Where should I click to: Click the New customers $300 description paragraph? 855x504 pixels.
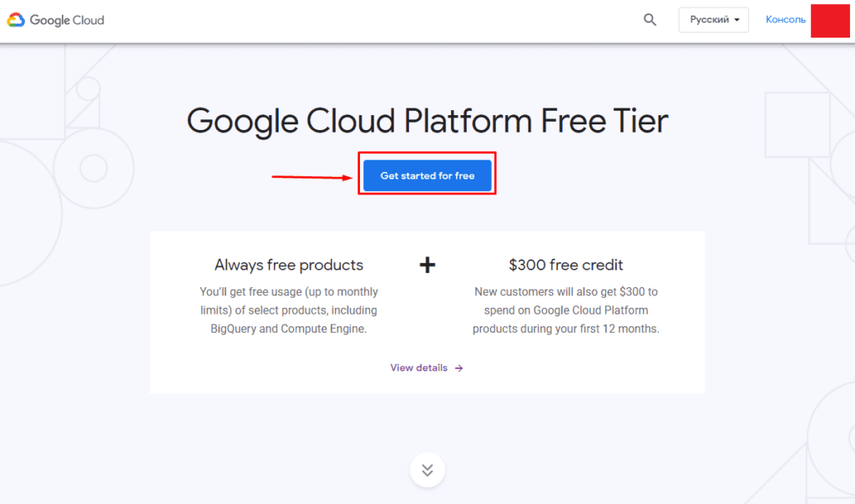click(x=565, y=310)
